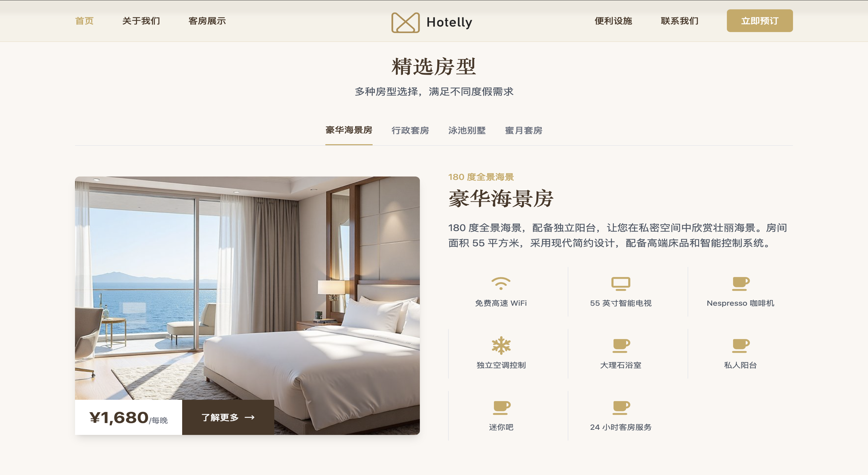Click the 了解更多 arrow button
The image size is (868, 475).
(x=228, y=417)
